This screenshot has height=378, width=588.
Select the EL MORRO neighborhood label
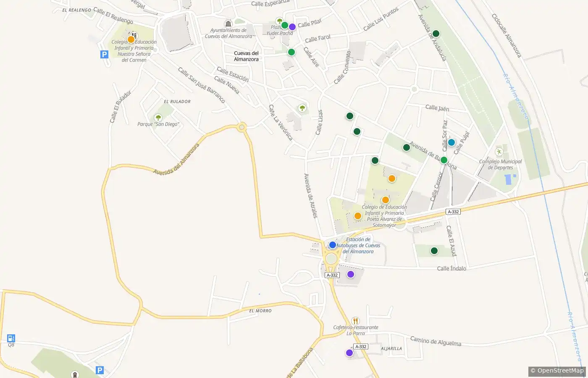pos(260,311)
